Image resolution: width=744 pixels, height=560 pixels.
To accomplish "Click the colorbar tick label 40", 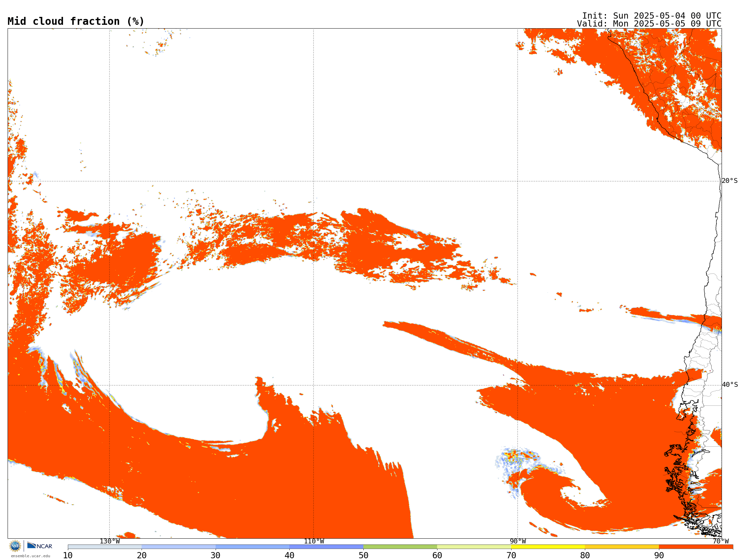I will tap(290, 556).
